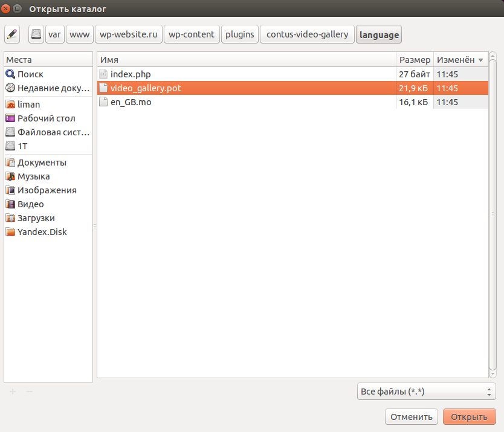Open the Yandex.Disk folder bookmark
The image size is (504, 432).
42,232
